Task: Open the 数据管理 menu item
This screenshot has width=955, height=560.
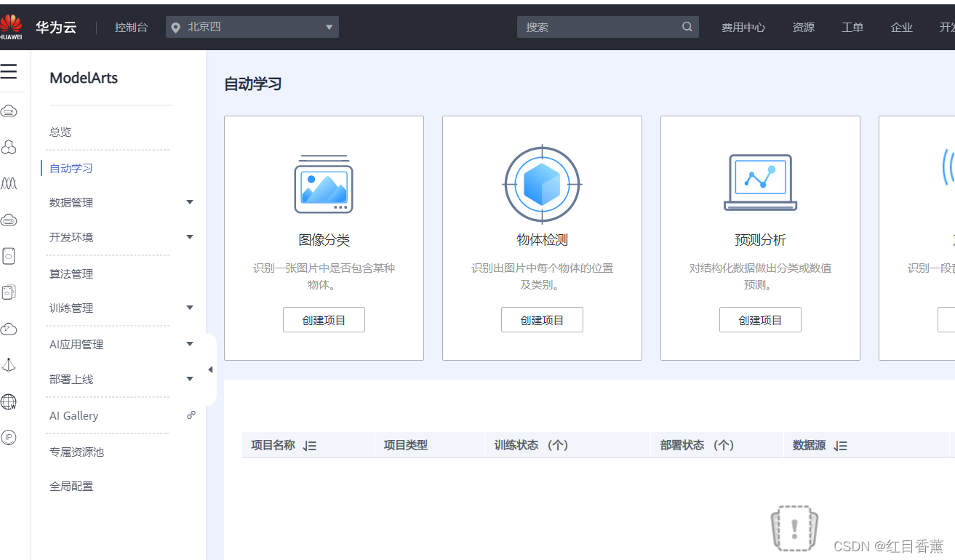Action: click(71, 203)
